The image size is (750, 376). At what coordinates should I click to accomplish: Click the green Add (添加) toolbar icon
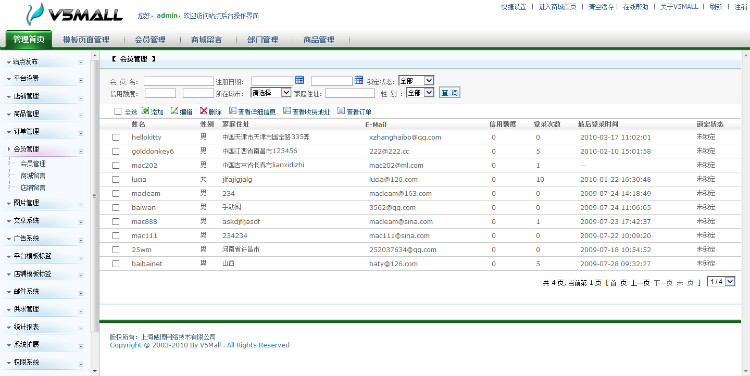146,111
